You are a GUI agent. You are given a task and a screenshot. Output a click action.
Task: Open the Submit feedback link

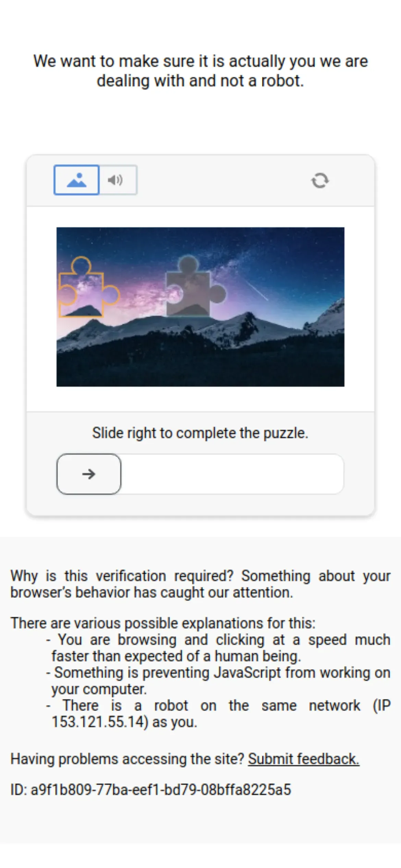coord(304,759)
